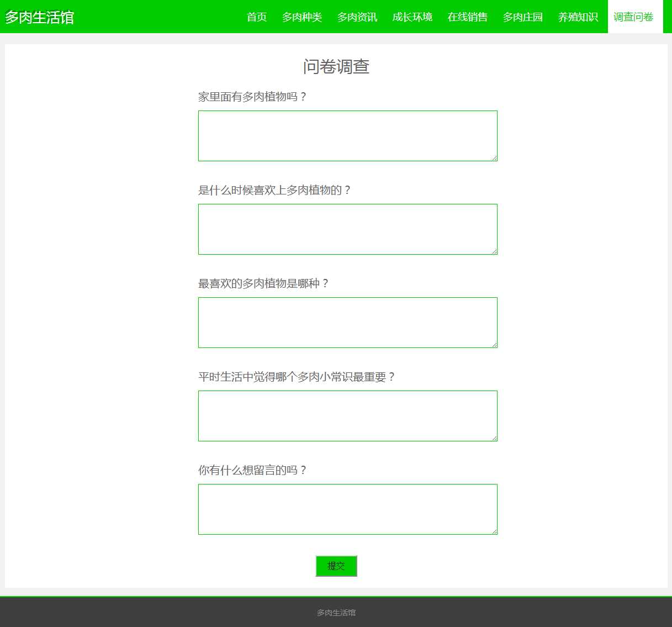The width and height of the screenshot is (672, 627).
Task: Click the 多肉小常识最重要 answer text area
Action: (347, 416)
